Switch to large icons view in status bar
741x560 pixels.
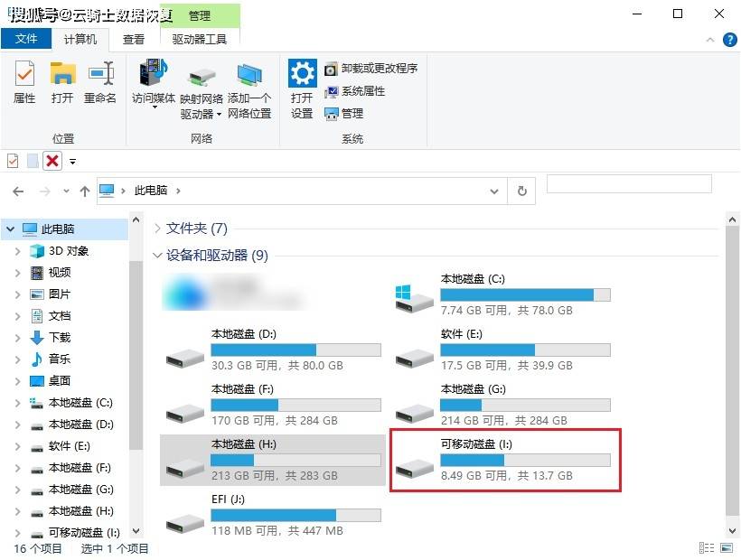tap(727, 547)
